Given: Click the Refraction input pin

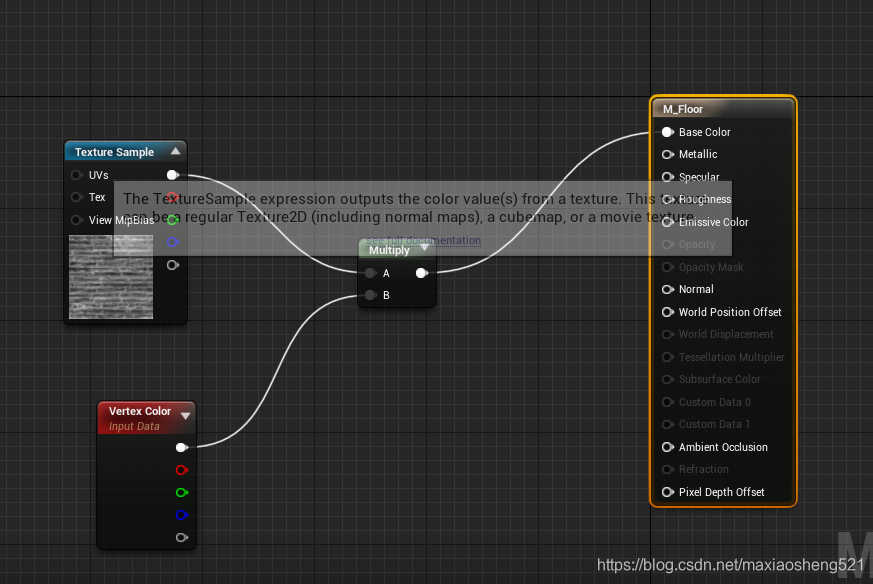Looking at the screenshot, I should (668, 469).
